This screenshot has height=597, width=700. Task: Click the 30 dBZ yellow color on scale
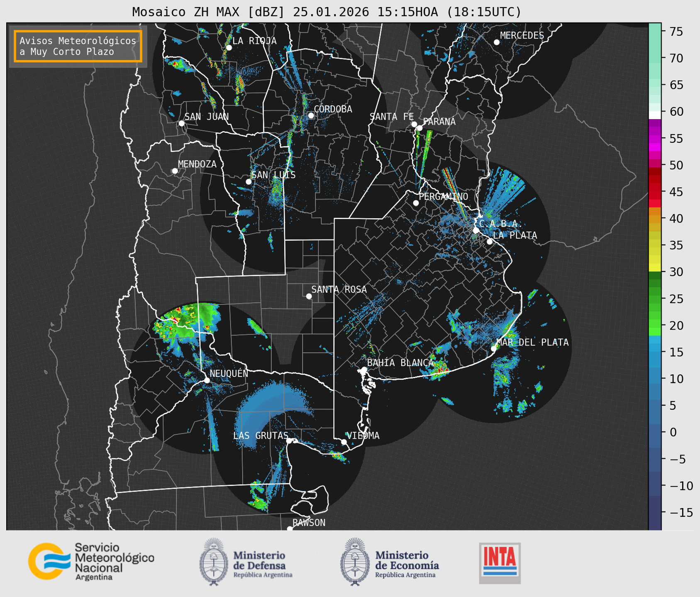coord(654,268)
